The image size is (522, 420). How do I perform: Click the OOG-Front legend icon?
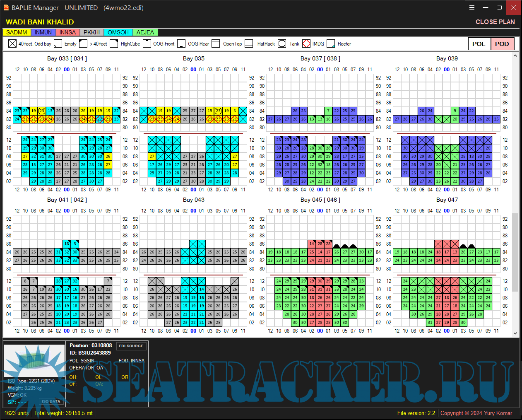pyautogui.click(x=147, y=43)
